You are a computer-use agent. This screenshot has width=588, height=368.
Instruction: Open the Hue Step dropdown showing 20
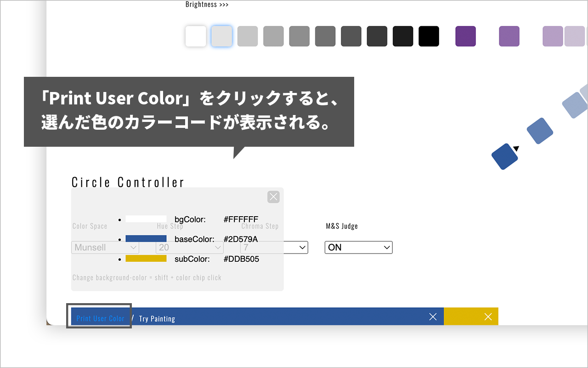(189, 247)
